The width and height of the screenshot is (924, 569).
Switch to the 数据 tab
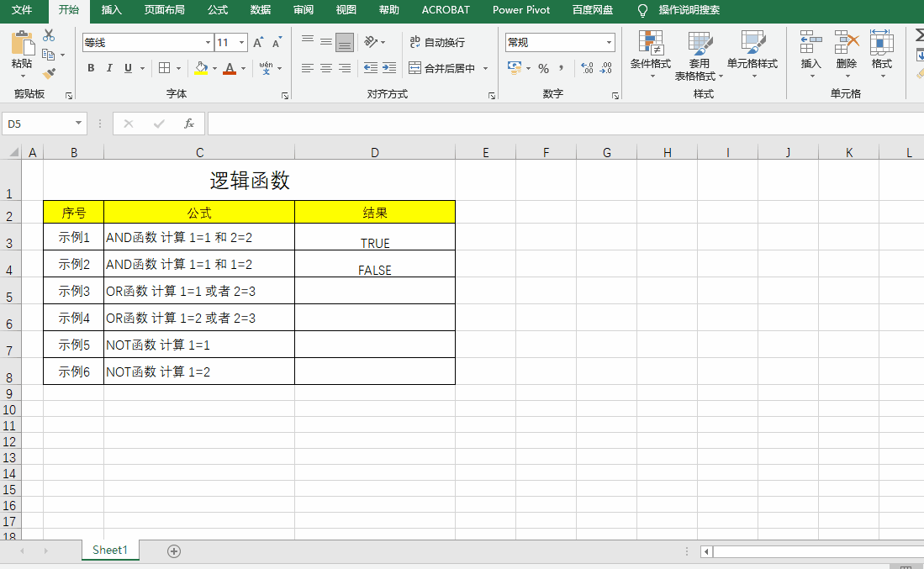[x=261, y=10]
